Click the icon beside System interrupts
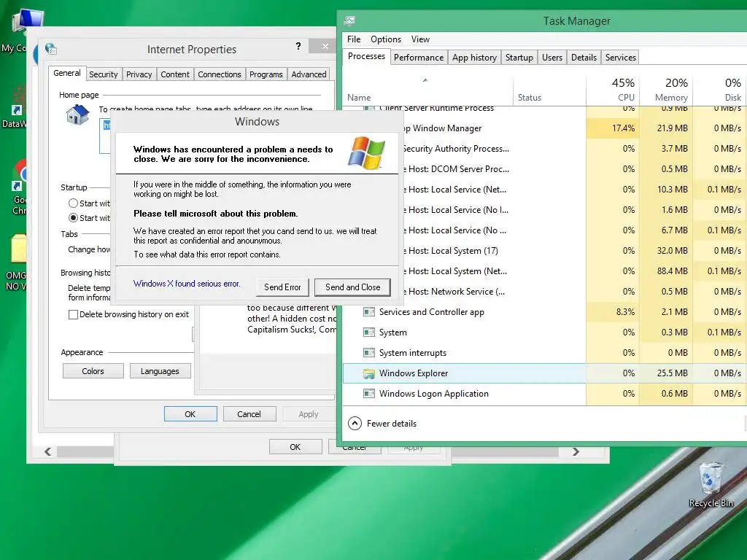This screenshot has width=747, height=560. click(368, 353)
